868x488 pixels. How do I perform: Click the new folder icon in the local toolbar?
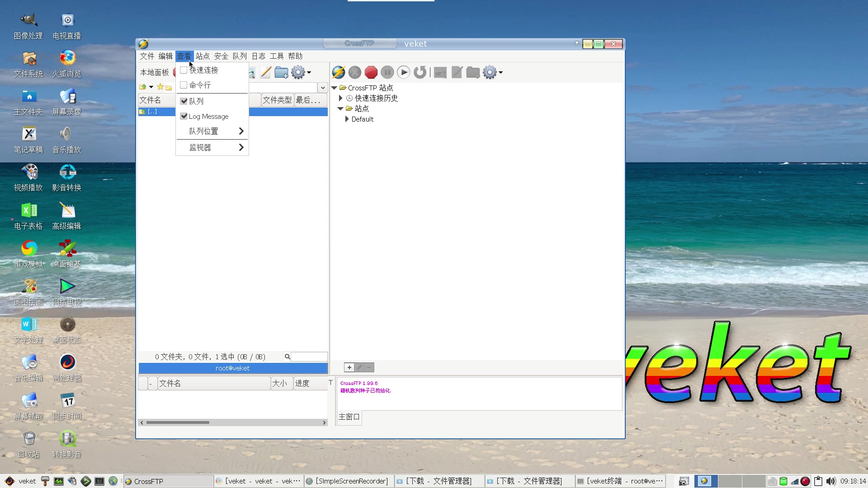click(x=281, y=72)
